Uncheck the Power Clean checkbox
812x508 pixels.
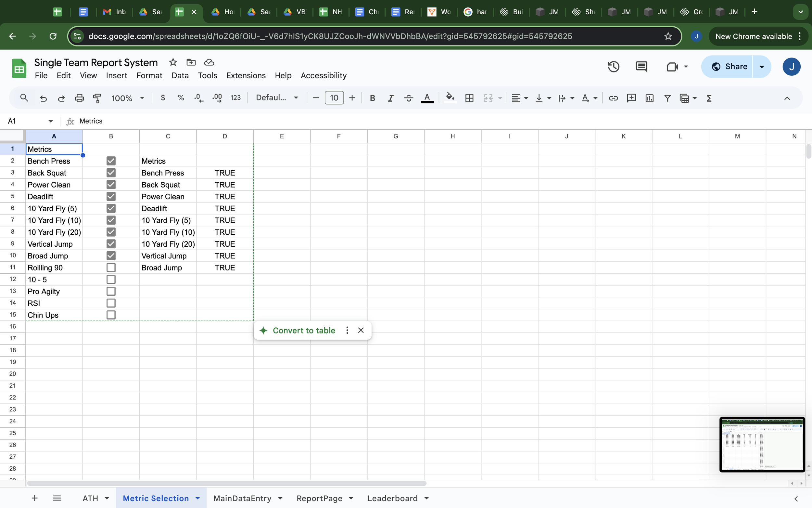point(111,185)
